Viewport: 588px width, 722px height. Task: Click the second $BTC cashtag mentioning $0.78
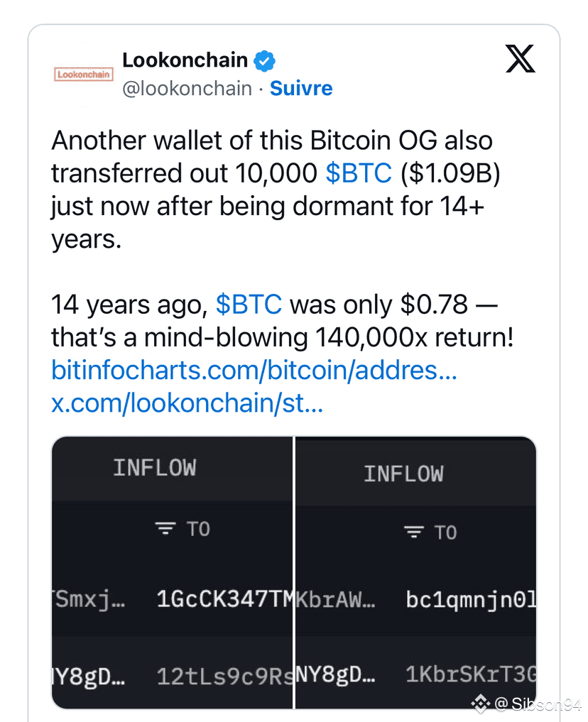point(249,305)
